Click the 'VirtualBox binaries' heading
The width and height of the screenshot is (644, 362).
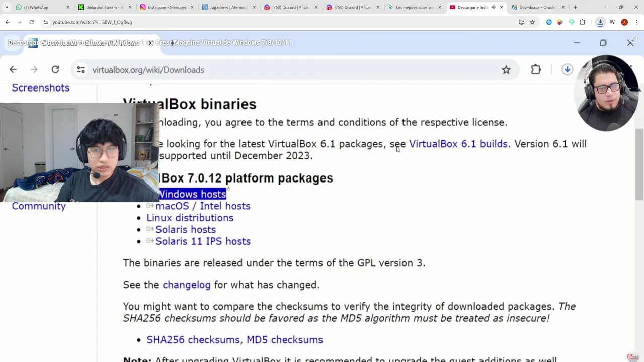pos(190,104)
